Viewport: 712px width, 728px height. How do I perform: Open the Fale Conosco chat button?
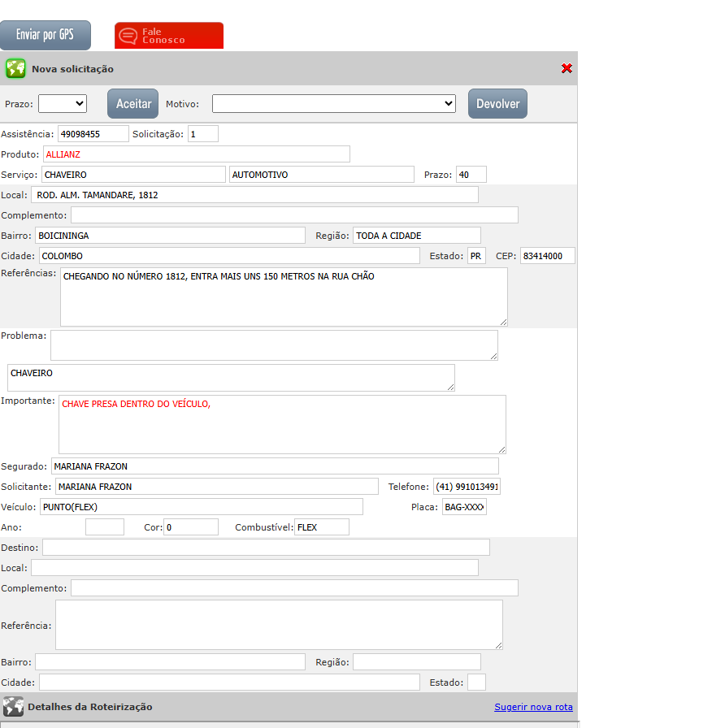(169, 35)
